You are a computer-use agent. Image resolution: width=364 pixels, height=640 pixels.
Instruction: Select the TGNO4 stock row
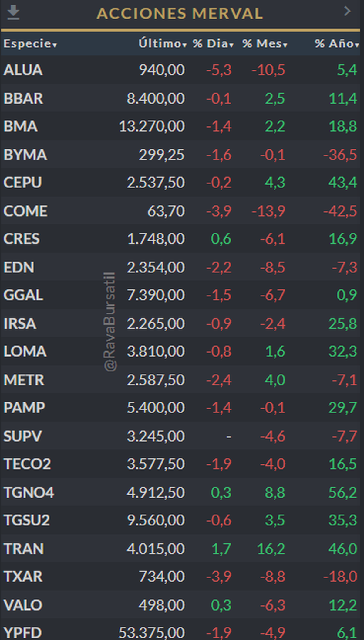point(29,492)
